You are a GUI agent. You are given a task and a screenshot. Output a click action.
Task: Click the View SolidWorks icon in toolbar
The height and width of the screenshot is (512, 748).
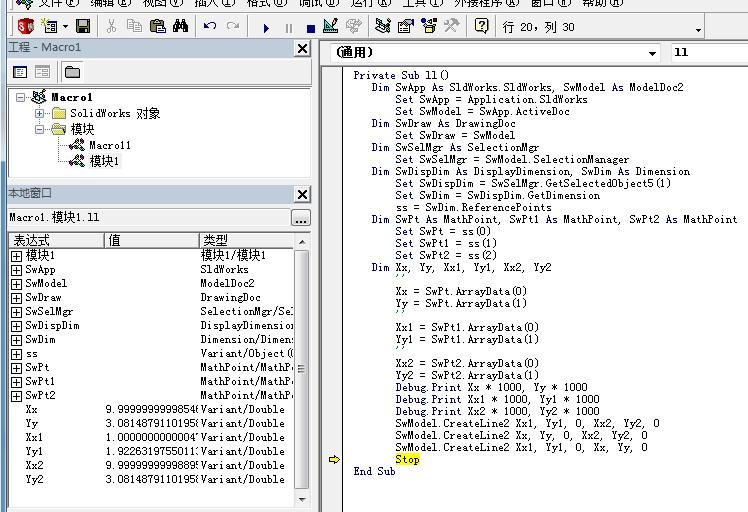[x=25, y=26]
